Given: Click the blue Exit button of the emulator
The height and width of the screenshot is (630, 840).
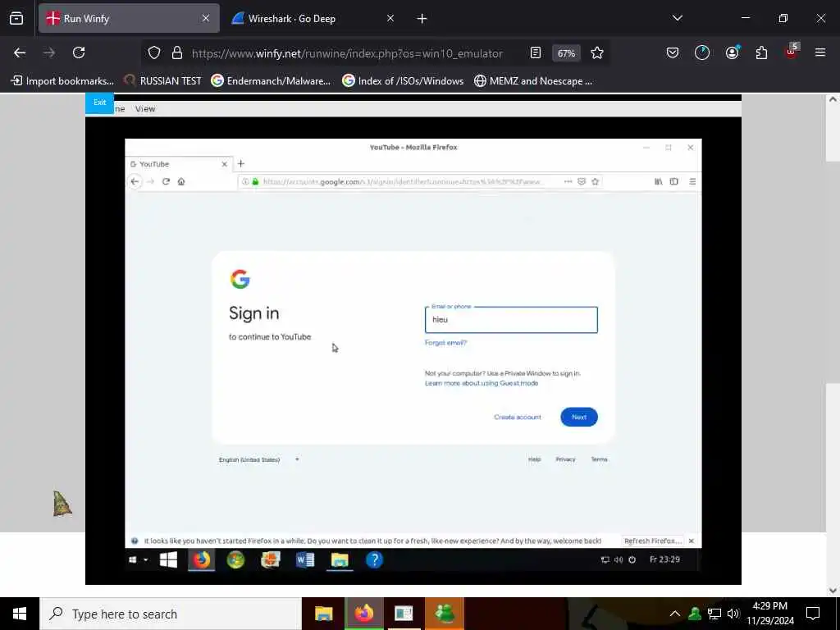Looking at the screenshot, I should (x=99, y=103).
